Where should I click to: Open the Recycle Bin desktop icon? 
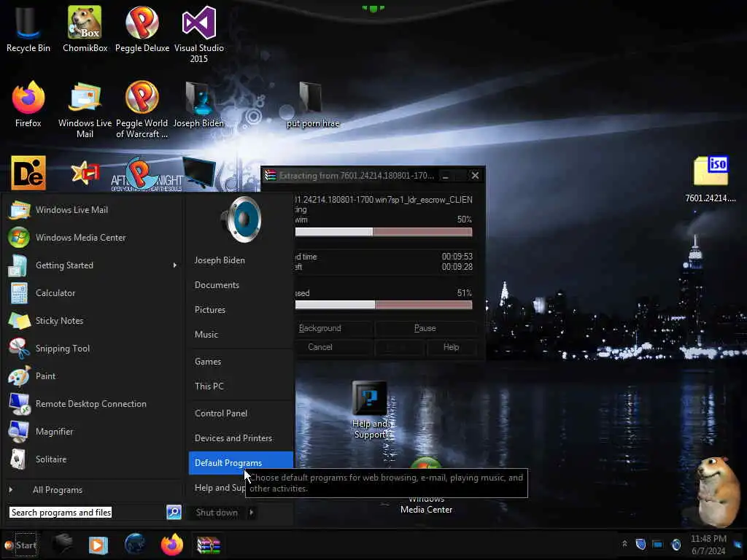point(28,29)
